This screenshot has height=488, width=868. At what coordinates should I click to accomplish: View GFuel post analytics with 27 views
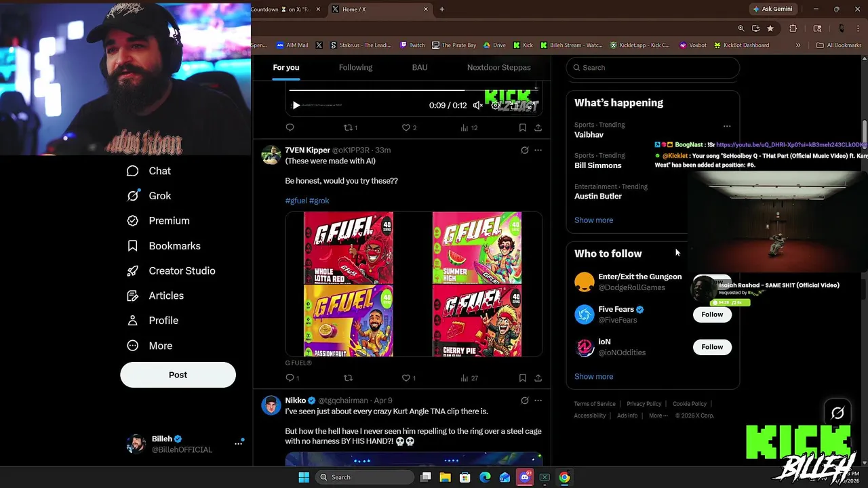coord(469,378)
